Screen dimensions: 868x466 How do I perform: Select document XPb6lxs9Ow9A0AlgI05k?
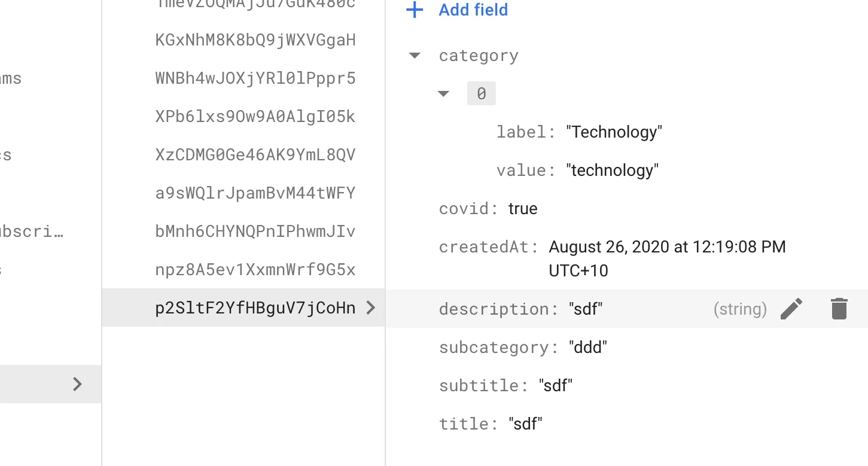pyautogui.click(x=255, y=117)
